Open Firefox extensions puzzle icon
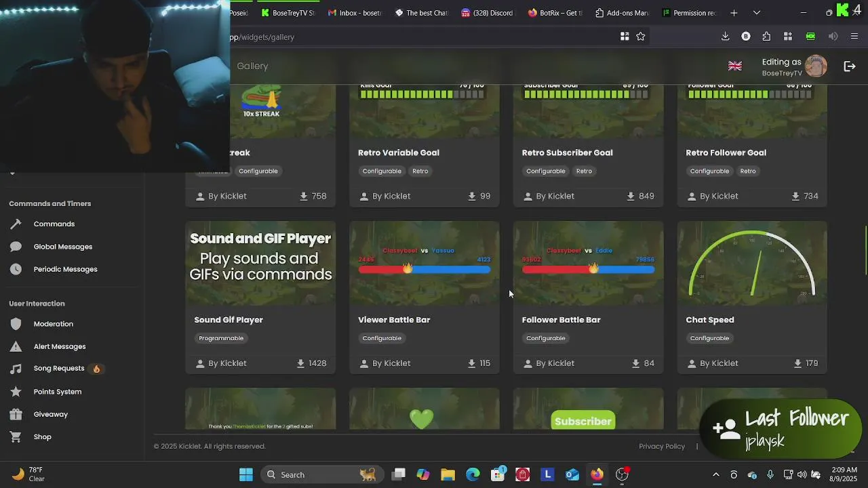 pos(766,37)
